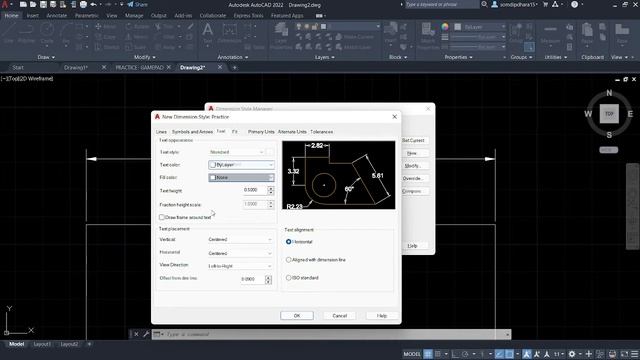This screenshot has height=360, width=640.
Task: Click the Text height spinner arrows
Action: [x=271, y=190]
